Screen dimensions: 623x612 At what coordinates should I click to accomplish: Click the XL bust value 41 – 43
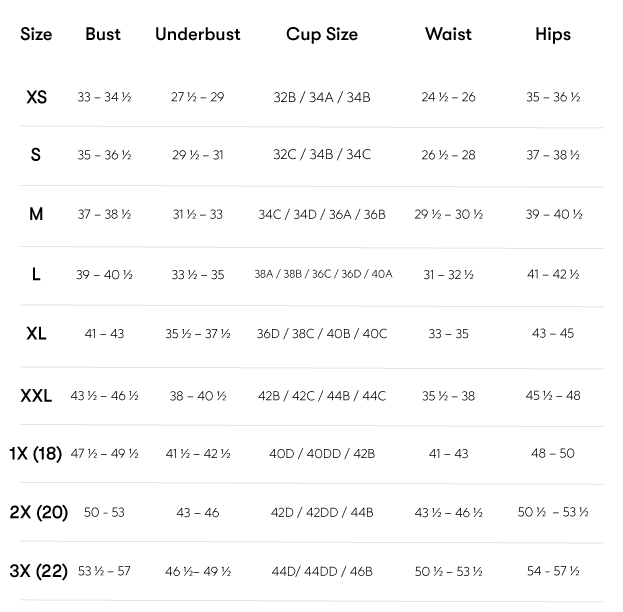104,334
